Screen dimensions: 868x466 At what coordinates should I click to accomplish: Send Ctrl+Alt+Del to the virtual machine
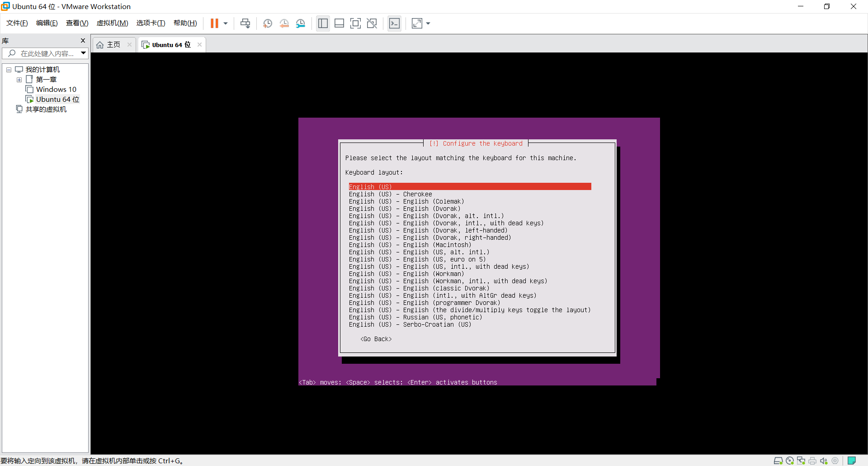245,24
